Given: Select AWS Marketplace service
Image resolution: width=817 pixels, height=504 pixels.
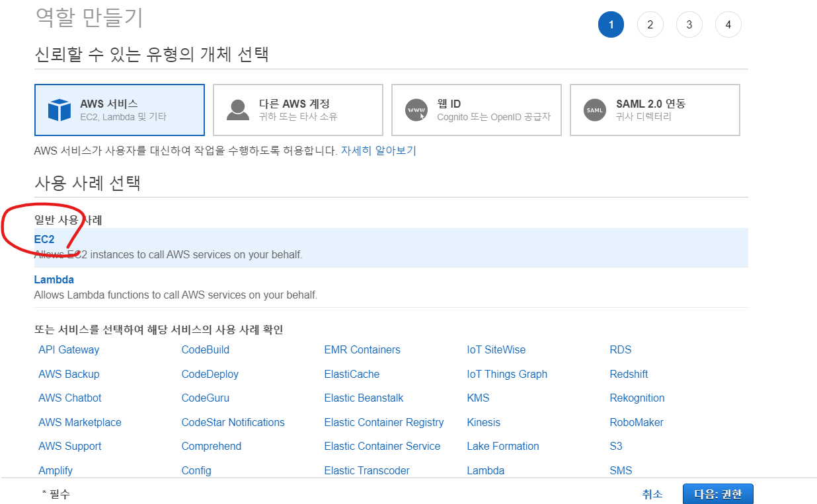Looking at the screenshot, I should click(80, 423).
